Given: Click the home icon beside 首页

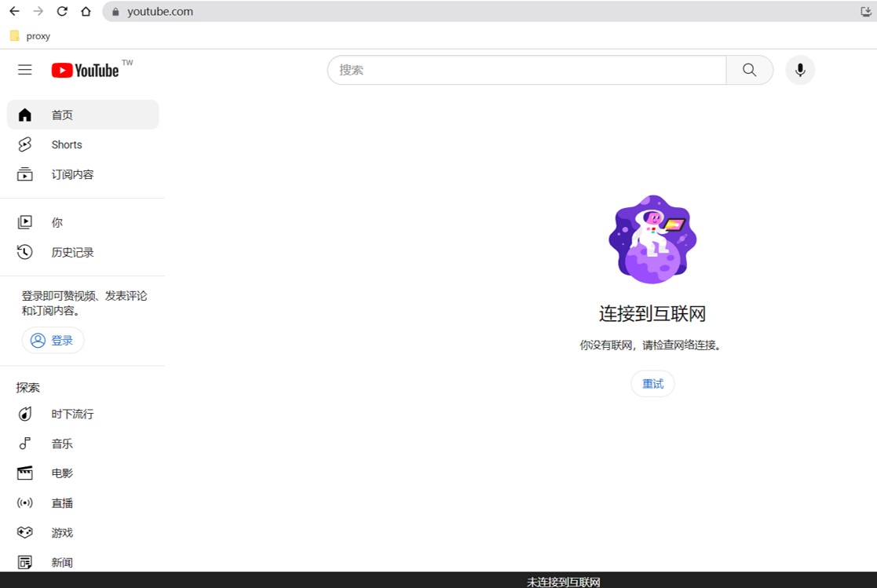Looking at the screenshot, I should click(x=24, y=115).
